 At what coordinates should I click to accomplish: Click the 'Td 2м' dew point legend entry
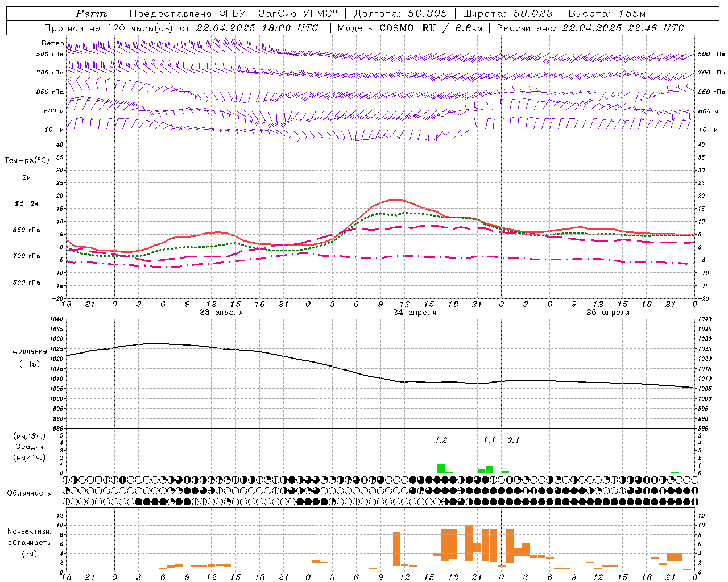tap(27, 203)
